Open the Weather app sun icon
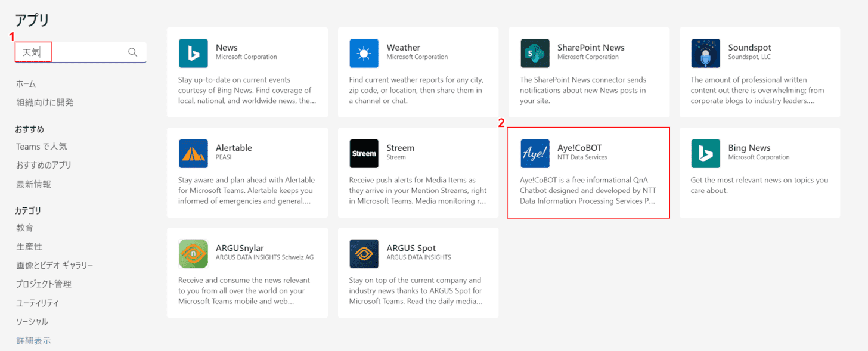Screen dimensions: 868x351 point(364,54)
